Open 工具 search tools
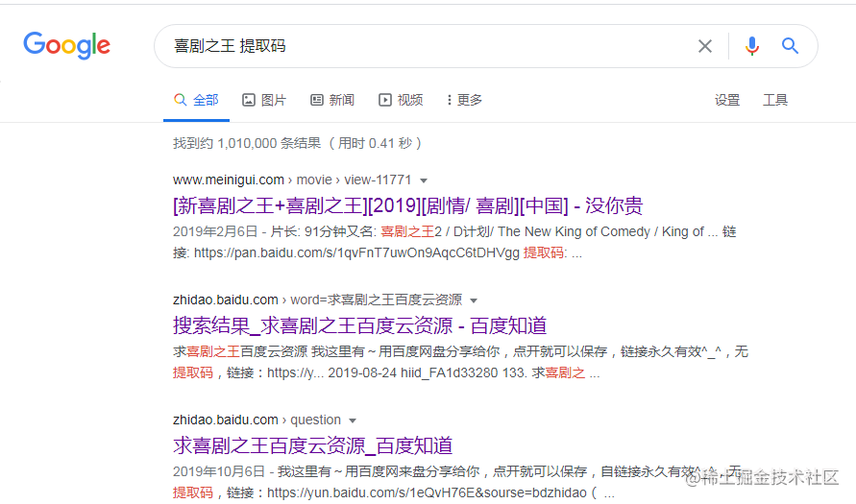Screen dimensions: 856x504 point(775,100)
